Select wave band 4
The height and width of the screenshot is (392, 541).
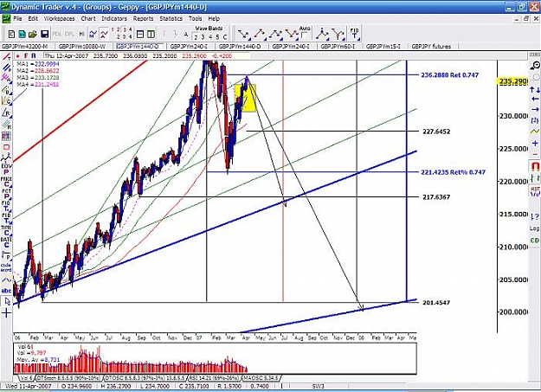(210, 37)
